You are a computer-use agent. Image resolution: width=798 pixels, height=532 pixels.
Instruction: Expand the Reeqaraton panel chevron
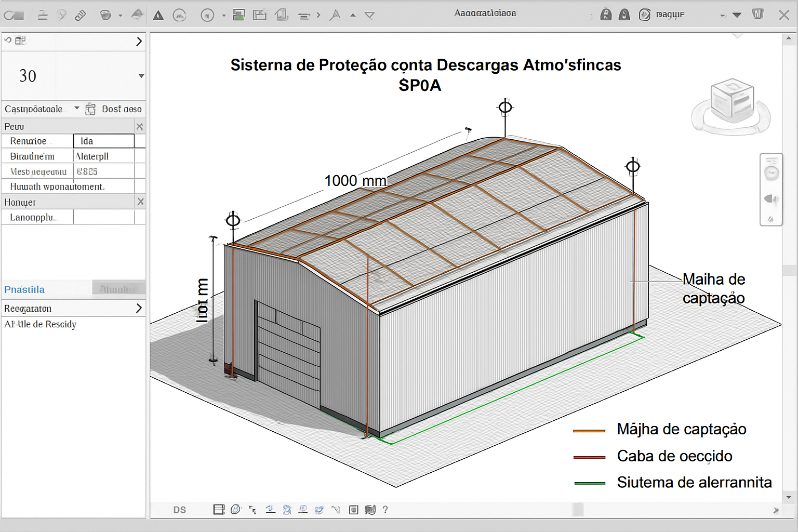139,308
